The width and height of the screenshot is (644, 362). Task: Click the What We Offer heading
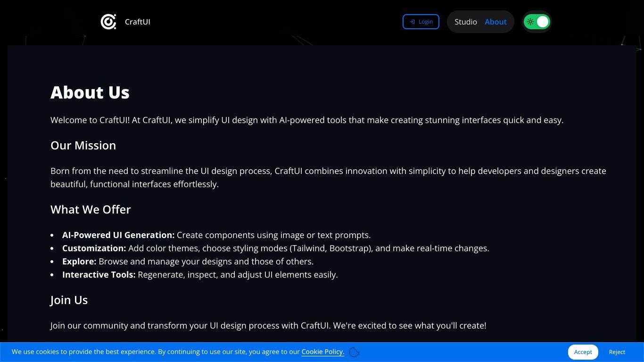point(91,209)
